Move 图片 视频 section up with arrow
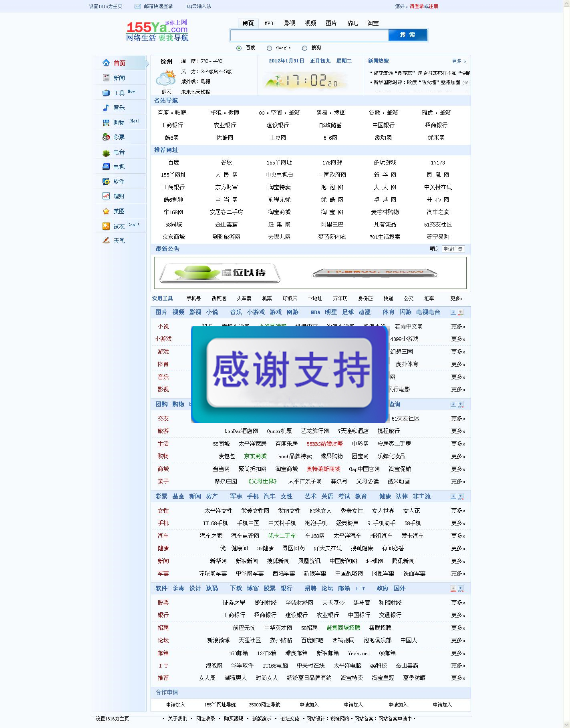 461,312
